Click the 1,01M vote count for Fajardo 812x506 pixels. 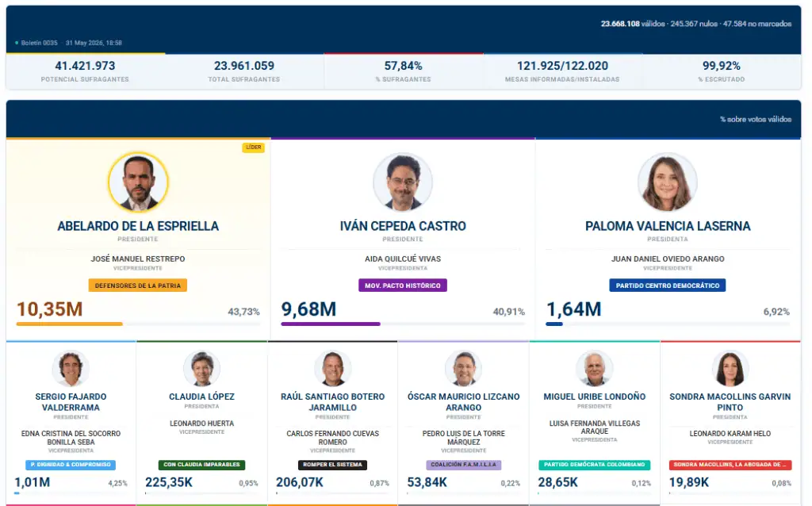pos(32,483)
